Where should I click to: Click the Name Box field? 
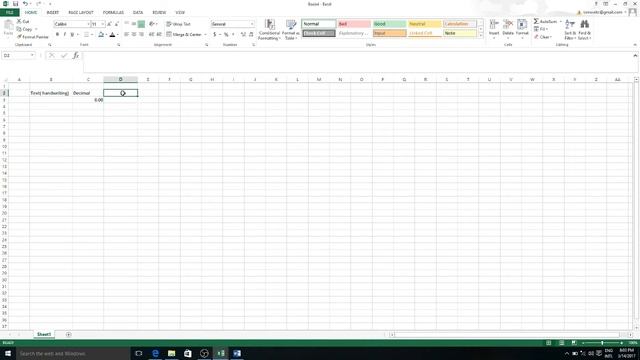(x=18, y=55)
